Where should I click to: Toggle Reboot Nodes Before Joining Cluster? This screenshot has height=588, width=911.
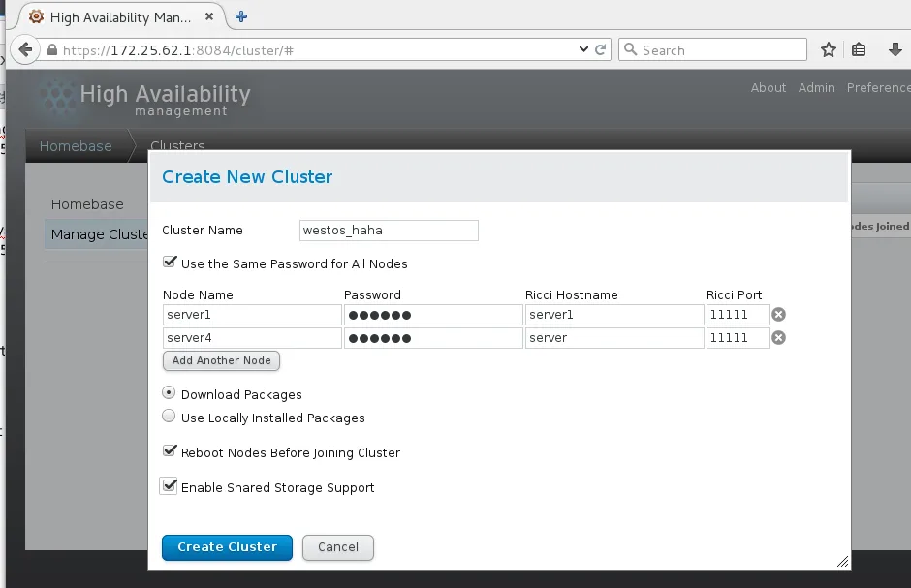(x=169, y=451)
